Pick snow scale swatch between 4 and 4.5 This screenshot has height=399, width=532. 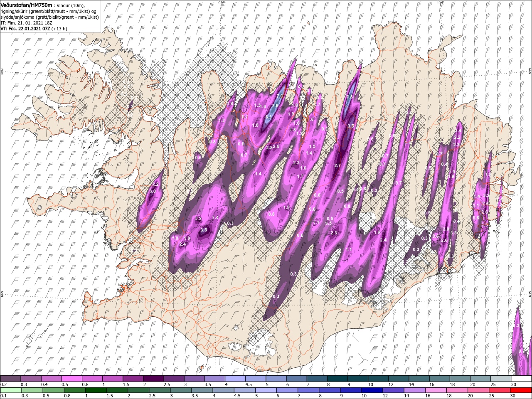click(x=235, y=379)
